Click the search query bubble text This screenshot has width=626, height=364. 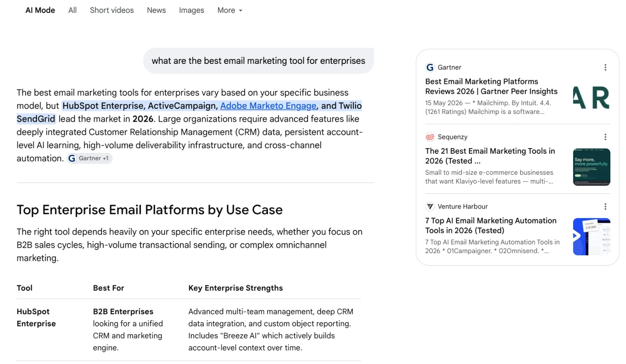click(258, 61)
